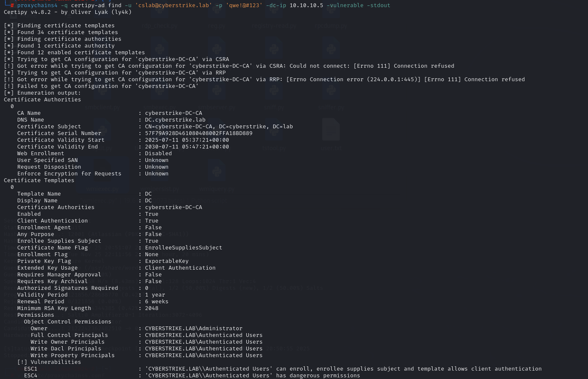
Task: Click the ESC4 vulnerability label
Action: pos(31,376)
